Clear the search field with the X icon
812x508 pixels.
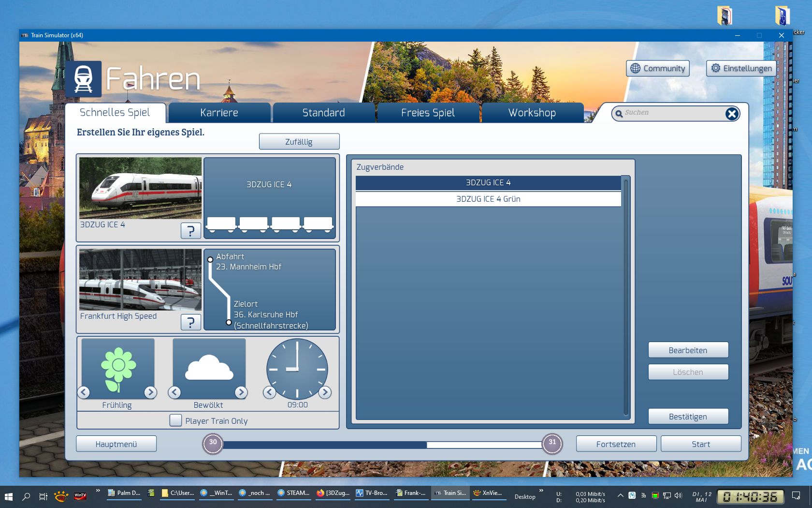[x=732, y=114]
